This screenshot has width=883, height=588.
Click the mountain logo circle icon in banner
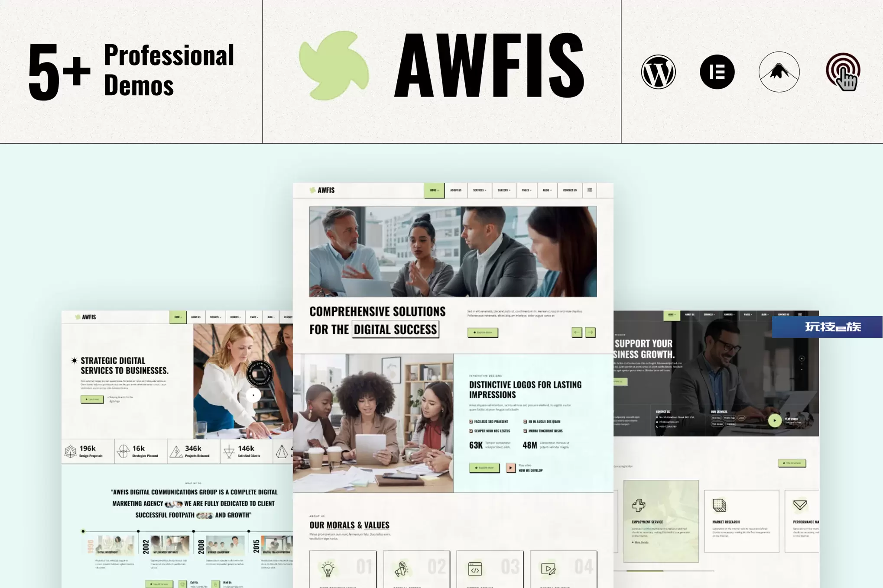(x=779, y=72)
